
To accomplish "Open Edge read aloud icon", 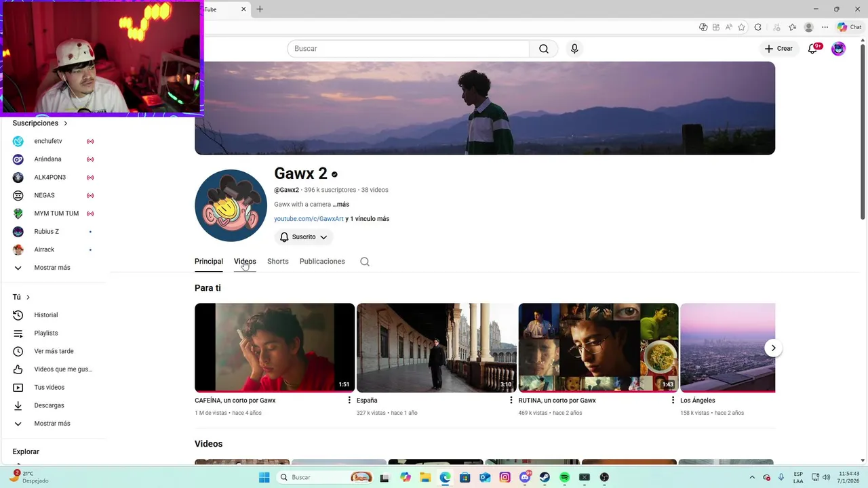I will pyautogui.click(x=728, y=27).
